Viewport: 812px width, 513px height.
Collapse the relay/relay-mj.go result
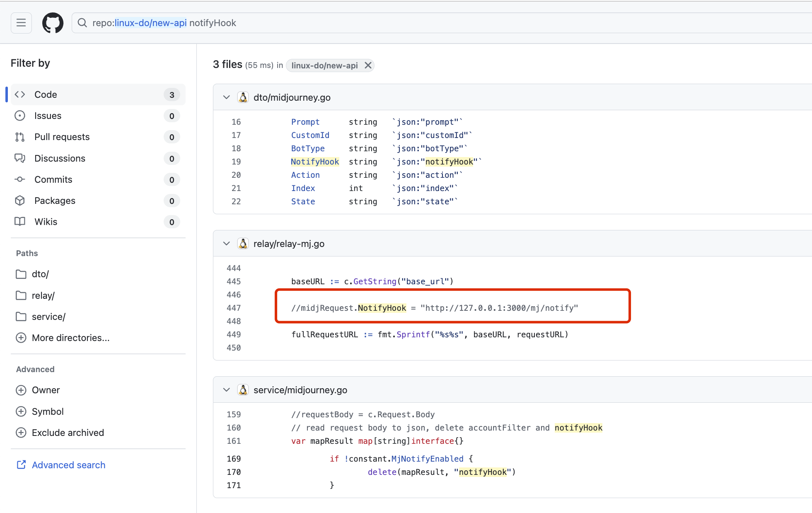pos(226,244)
